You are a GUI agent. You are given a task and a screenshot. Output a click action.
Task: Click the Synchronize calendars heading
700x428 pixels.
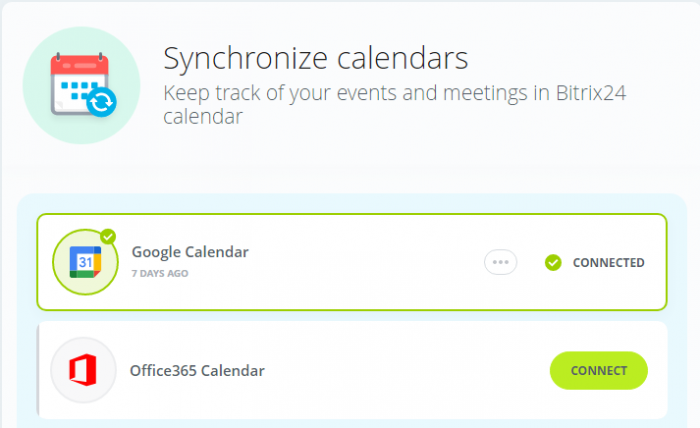tap(316, 58)
